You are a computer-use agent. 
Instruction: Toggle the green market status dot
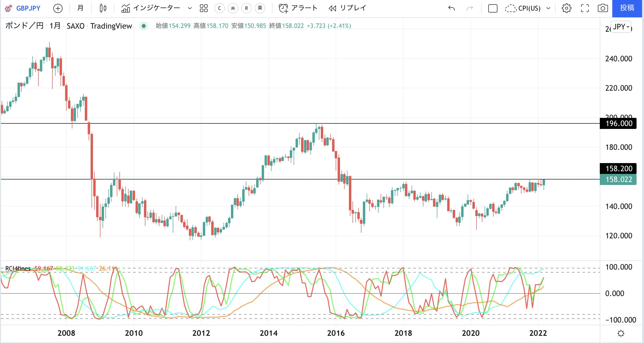(144, 26)
